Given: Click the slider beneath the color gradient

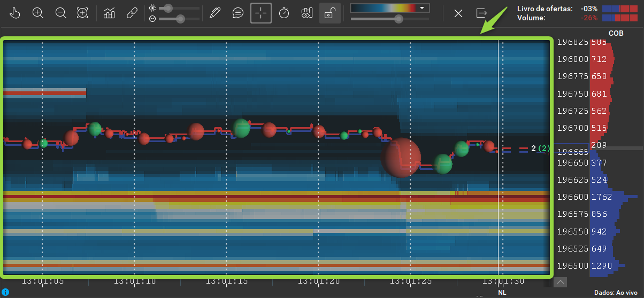Looking at the screenshot, I should tap(390, 19).
